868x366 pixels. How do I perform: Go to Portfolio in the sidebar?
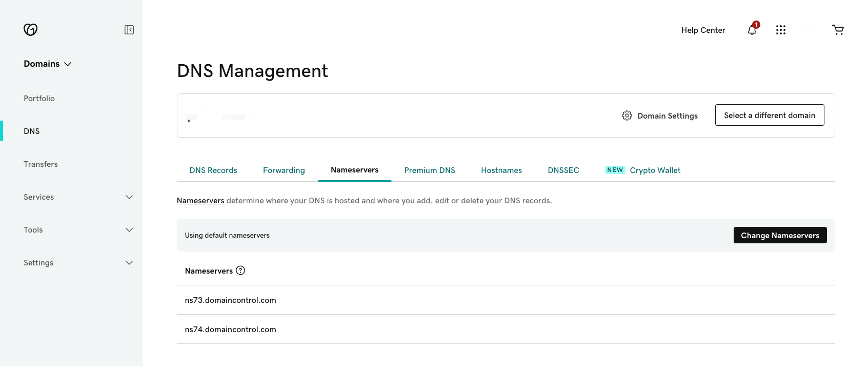coord(39,99)
